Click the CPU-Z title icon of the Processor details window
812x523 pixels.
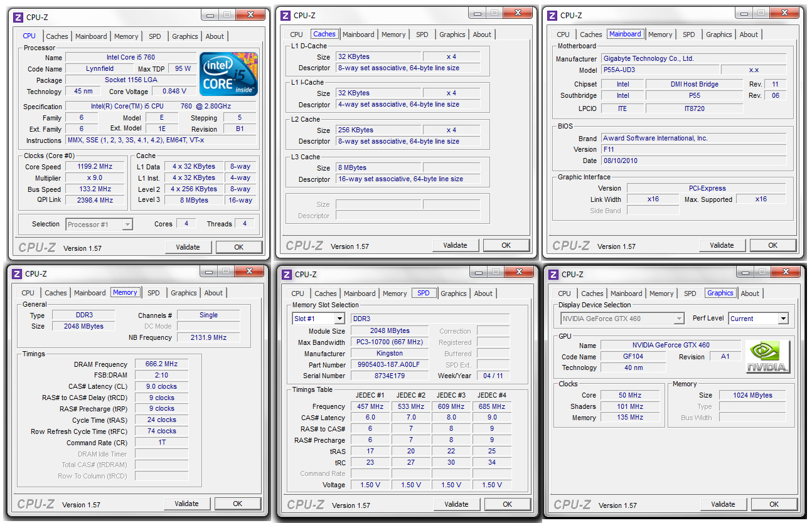click(x=18, y=17)
